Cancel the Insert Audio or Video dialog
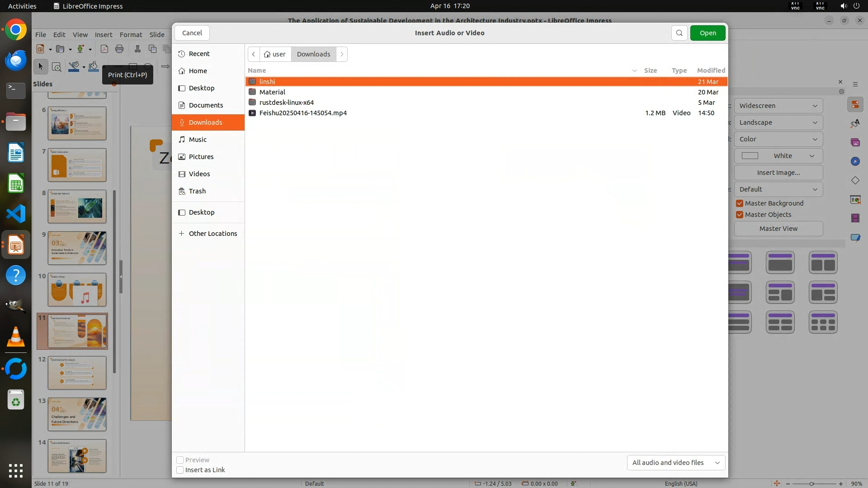The image size is (868, 488). point(192,33)
